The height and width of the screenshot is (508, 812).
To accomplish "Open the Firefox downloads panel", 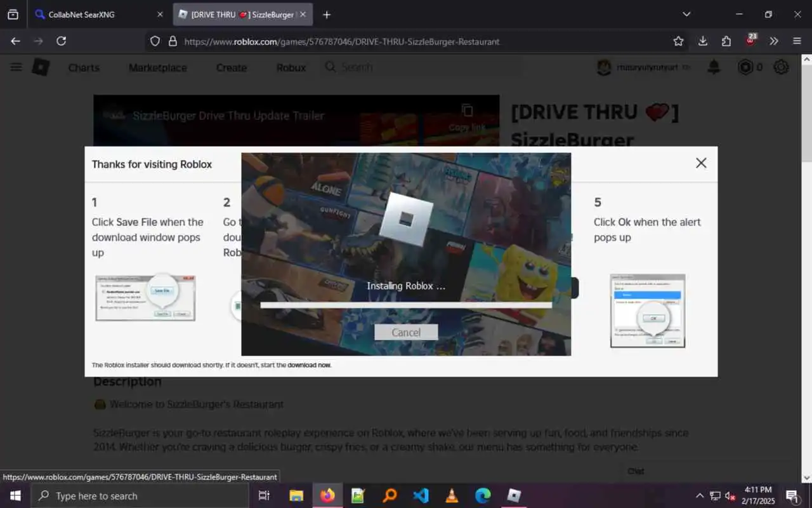I will tap(703, 41).
